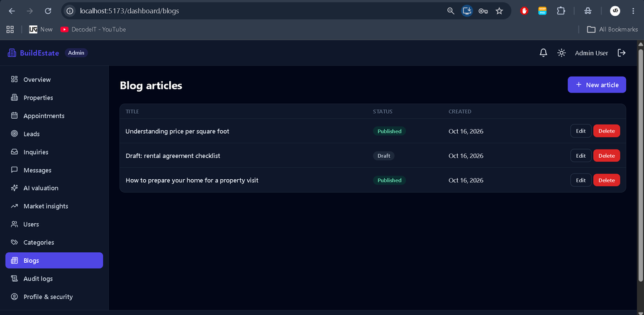Edit the rental agreement checklist draft
The width and height of the screenshot is (644, 315).
[x=580, y=156]
